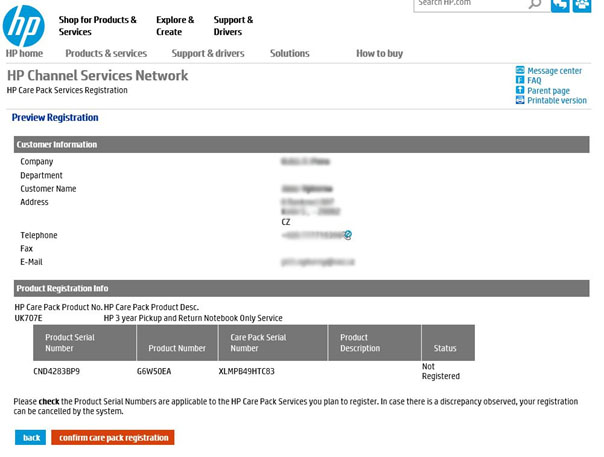Click HP 3 year Pickup and Return description
Image resolution: width=604 pixels, height=457 pixels.
tap(193, 318)
